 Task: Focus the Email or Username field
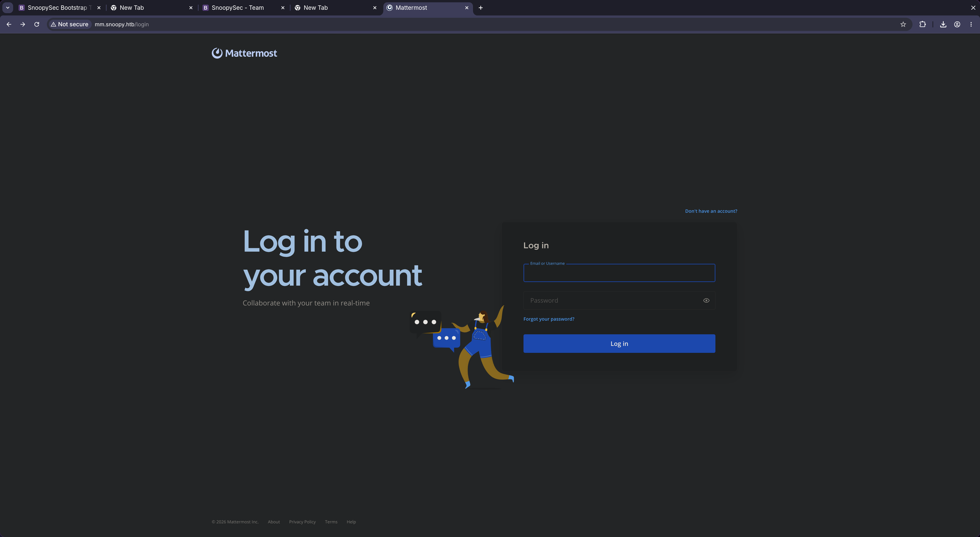(x=619, y=273)
